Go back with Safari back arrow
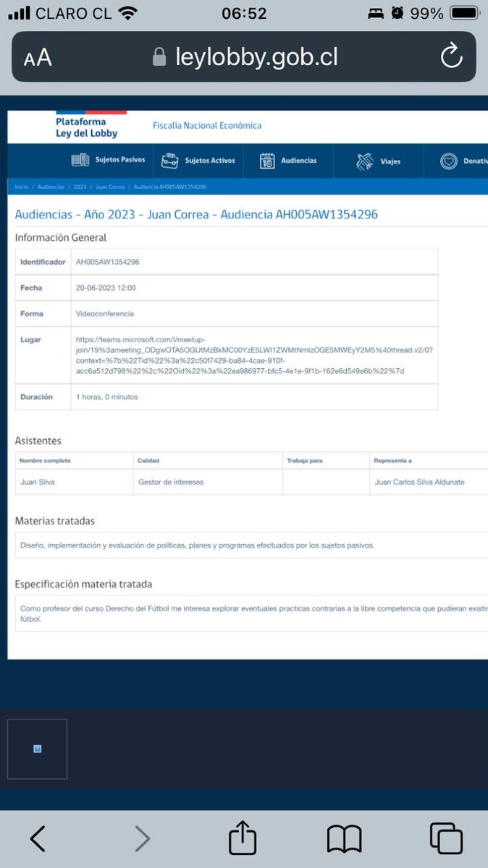The width and height of the screenshot is (488, 868). point(38,838)
